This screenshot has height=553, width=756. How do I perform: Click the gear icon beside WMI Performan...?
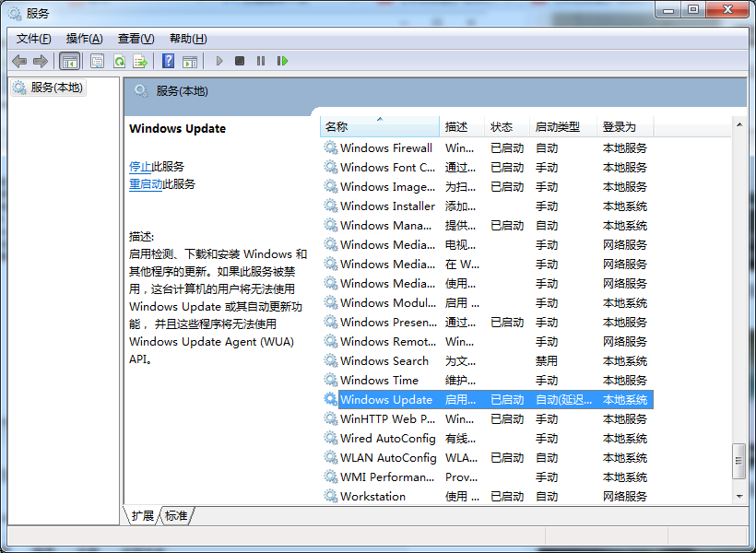pos(330,477)
